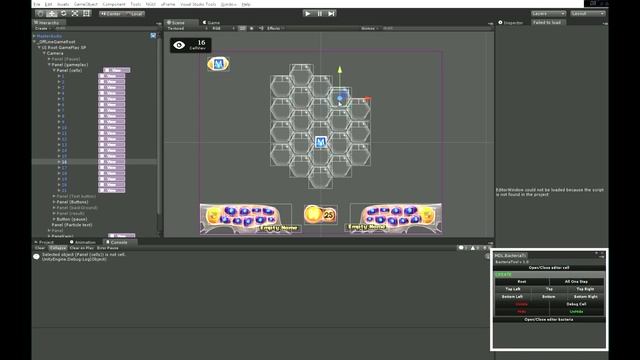Screen dimensions: 640x360
Task: Select the oval M badge at scene top-left
Action: click(218, 64)
